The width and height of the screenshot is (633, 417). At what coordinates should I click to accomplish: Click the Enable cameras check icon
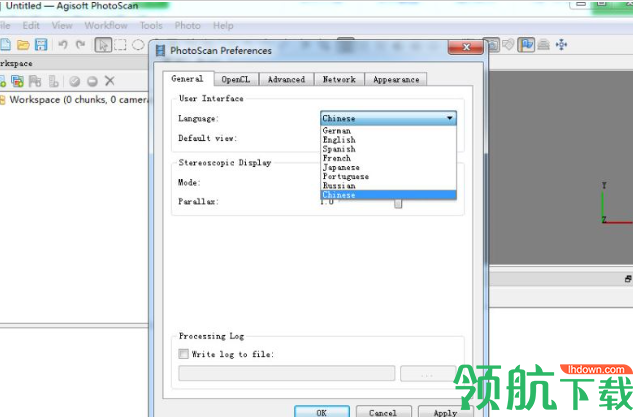[x=74, y=81]
